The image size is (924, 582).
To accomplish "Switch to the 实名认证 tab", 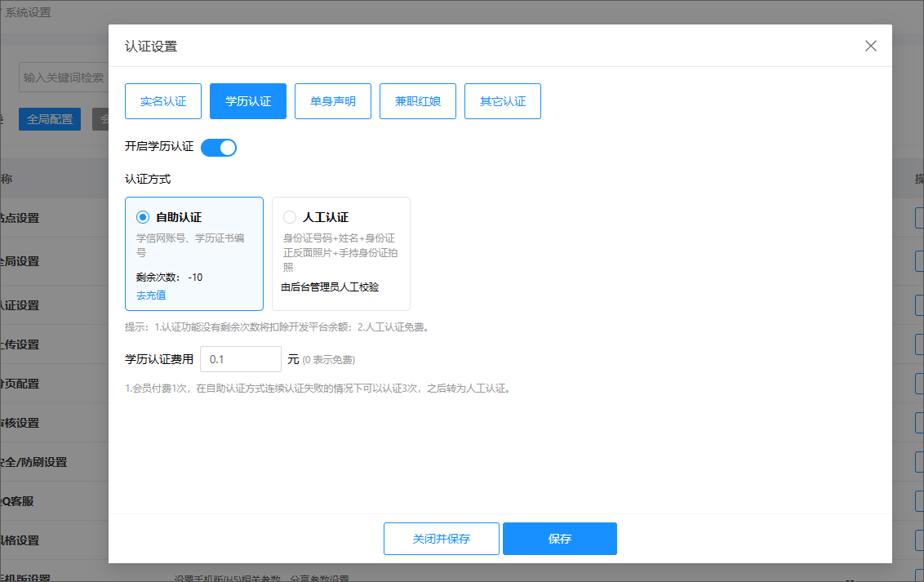I will click(x=163, y=102).
